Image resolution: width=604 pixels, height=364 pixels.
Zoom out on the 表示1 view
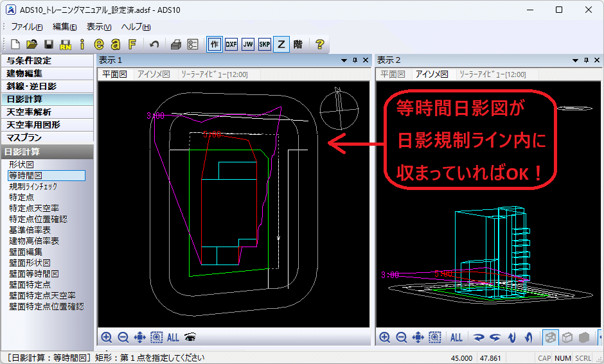coord(123,338)
